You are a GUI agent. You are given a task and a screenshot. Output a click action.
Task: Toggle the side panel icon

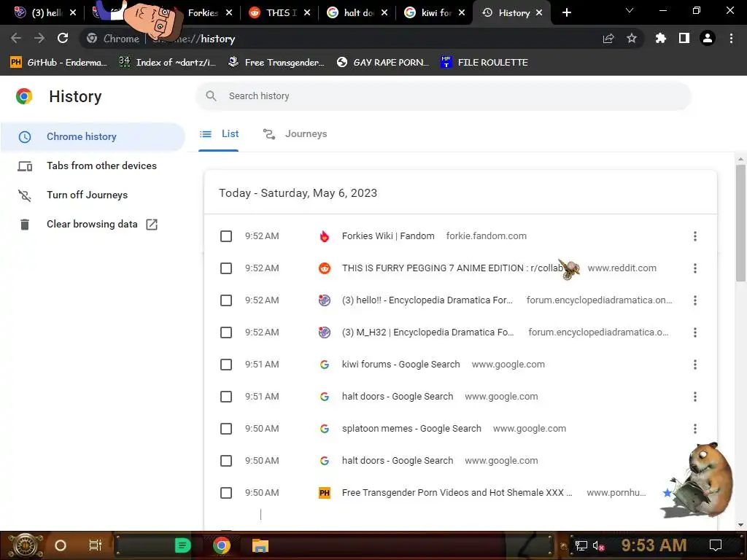(x=684, y=38)
